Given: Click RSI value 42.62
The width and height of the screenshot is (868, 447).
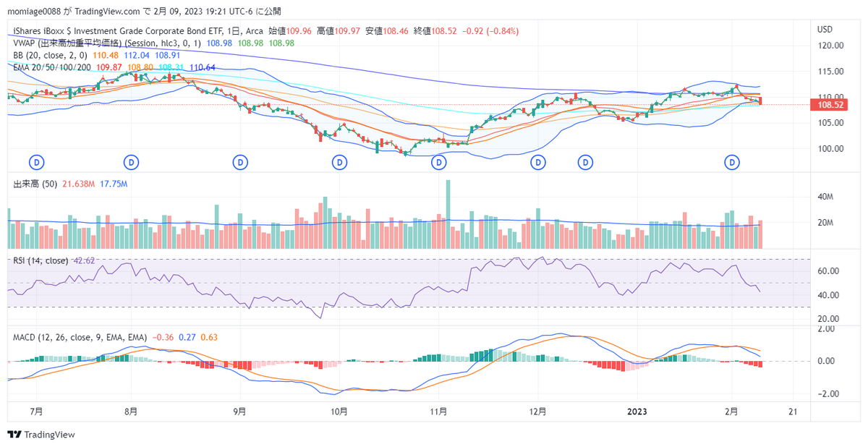Looking at the screenshot, I should tap(84, 260).
